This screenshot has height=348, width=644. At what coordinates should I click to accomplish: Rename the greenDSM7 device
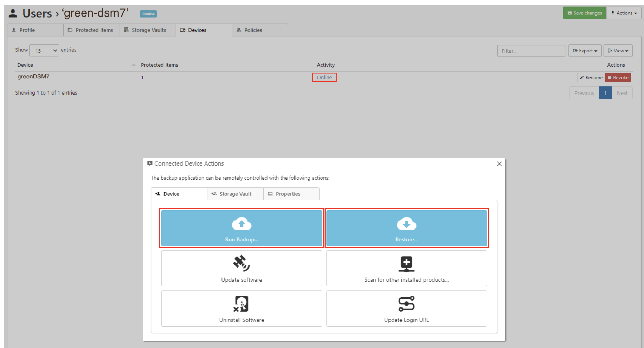[x=591, y=78]
